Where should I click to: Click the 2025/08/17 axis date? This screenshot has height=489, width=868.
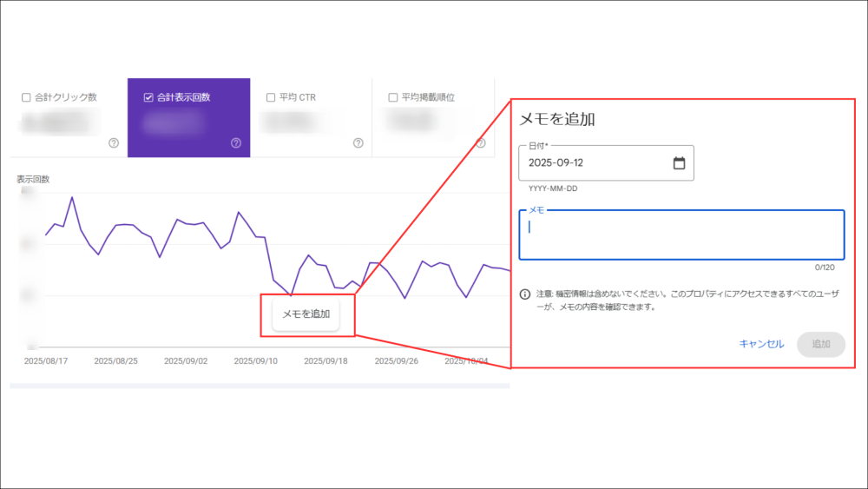pos(46,361)
